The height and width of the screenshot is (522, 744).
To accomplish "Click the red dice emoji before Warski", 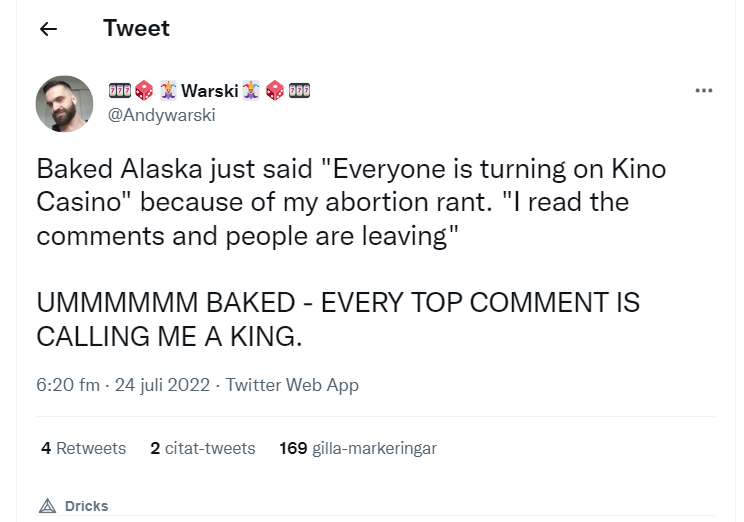I will coord(143,91).
